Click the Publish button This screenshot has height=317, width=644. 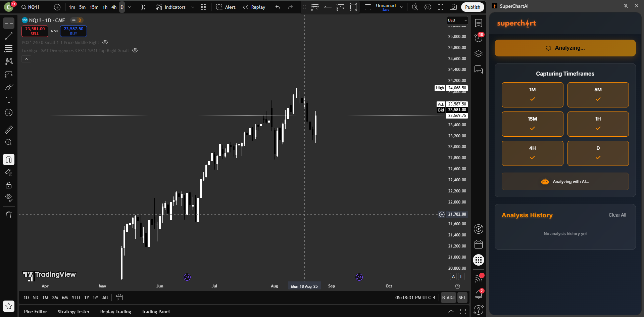point(473,7)
